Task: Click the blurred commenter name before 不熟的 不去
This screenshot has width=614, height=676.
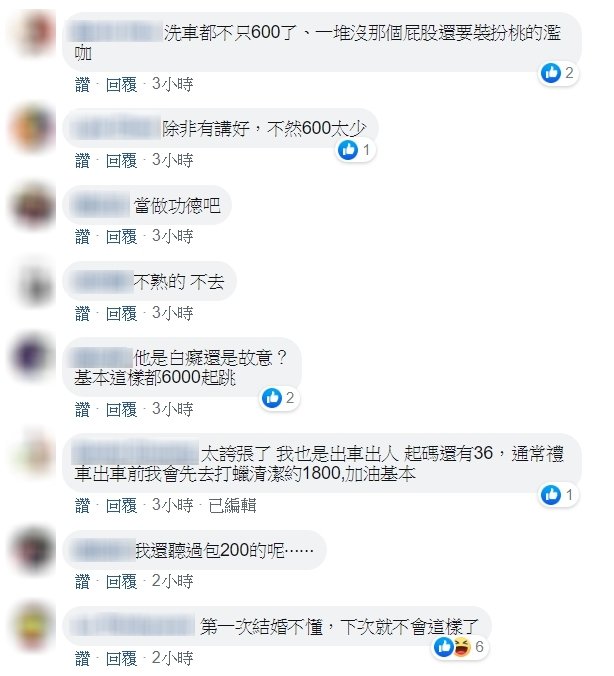Action: (x=103, y=282)
